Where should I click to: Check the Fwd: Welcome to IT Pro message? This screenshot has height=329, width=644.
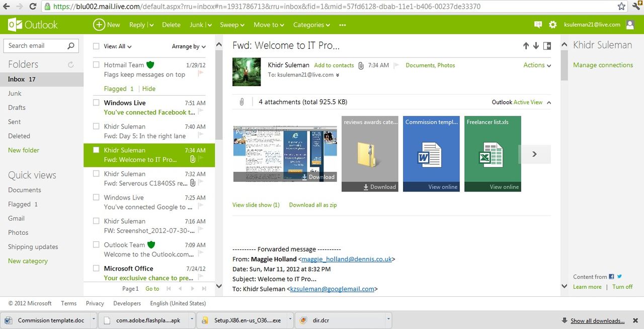96,150
